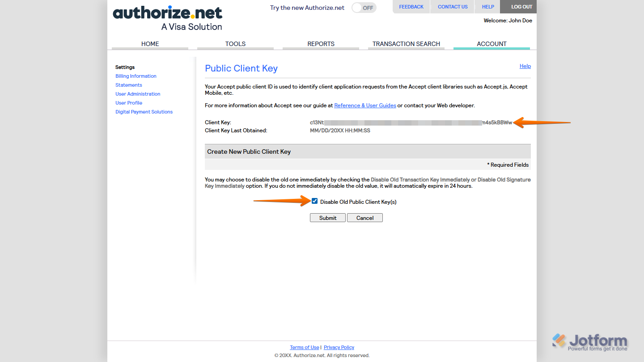Open the Reference & User Guides link
This screenshot has width=644, height=362.
click(365, 105)
